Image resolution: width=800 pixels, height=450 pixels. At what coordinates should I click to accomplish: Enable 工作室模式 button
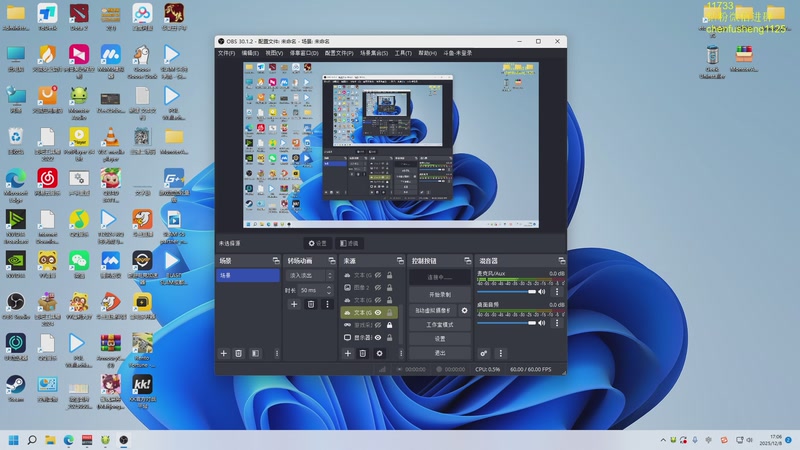click(x=440, y=324)
